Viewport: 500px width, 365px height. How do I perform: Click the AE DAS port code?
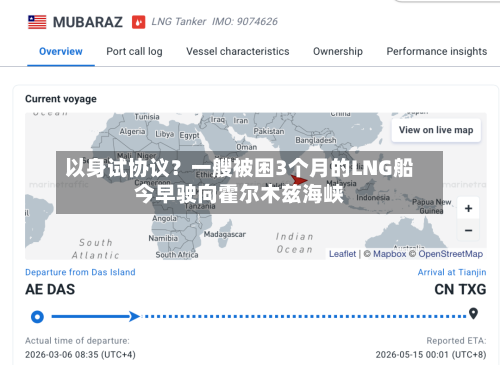point(50,289)
